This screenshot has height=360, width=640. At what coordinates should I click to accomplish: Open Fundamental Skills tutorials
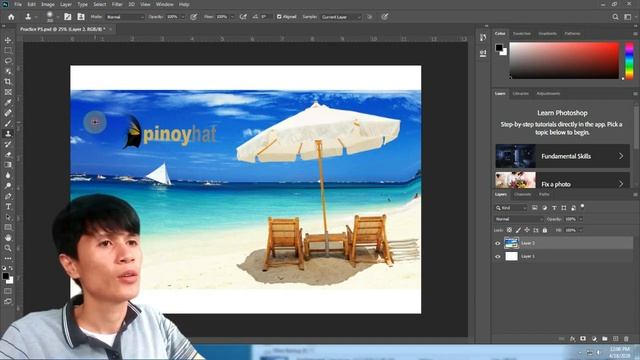point(562,156)
